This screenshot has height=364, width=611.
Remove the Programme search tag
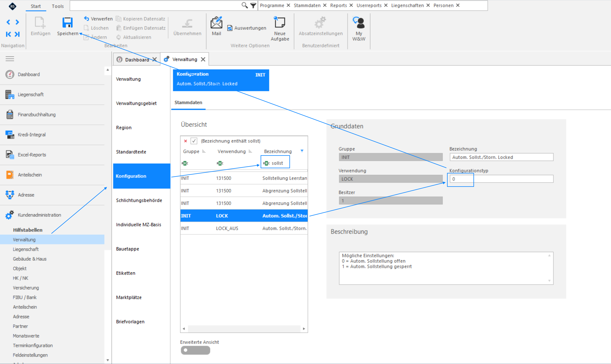288,5
